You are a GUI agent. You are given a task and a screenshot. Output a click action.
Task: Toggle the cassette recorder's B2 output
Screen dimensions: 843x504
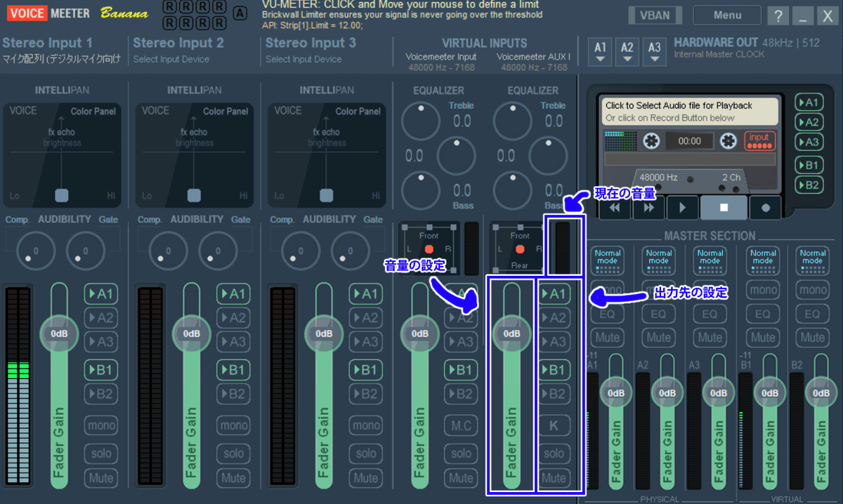coord(809,185)
